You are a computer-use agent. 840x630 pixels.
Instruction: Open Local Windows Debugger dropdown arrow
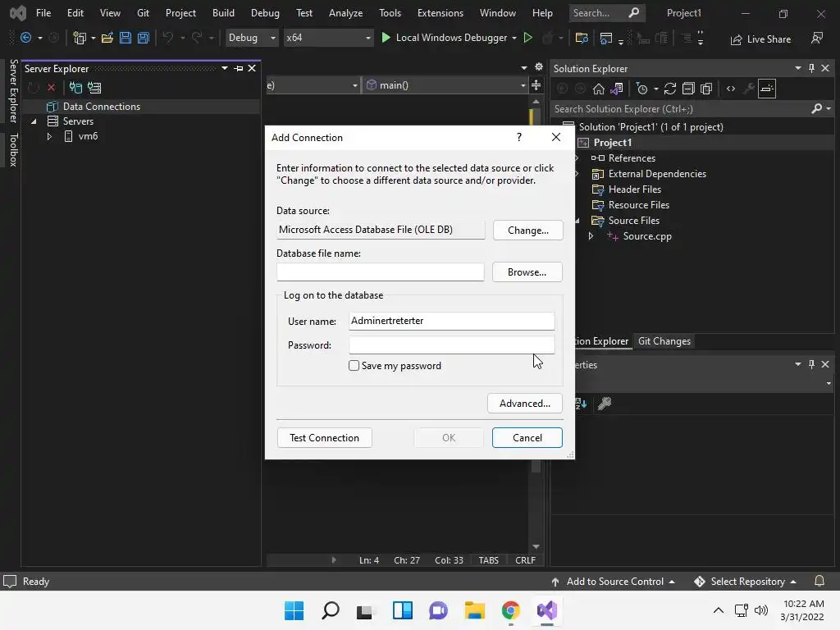[514, 38]
